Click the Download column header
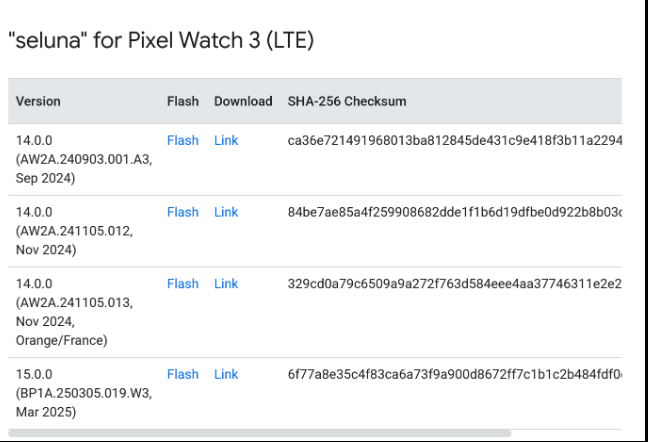648x442 pixels. click(243, 101)
